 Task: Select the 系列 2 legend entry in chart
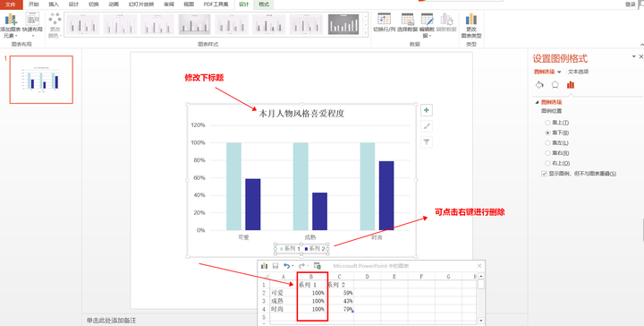315,249
